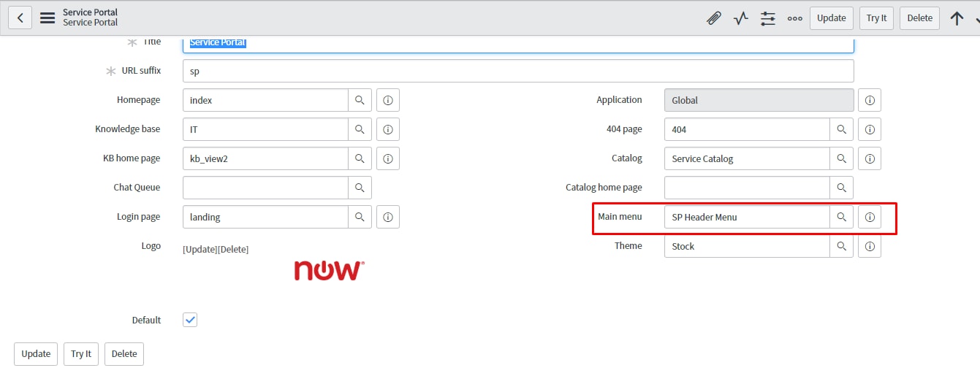Open more options three-dots icon
980x376 pixels.
(x=795, y=18)
